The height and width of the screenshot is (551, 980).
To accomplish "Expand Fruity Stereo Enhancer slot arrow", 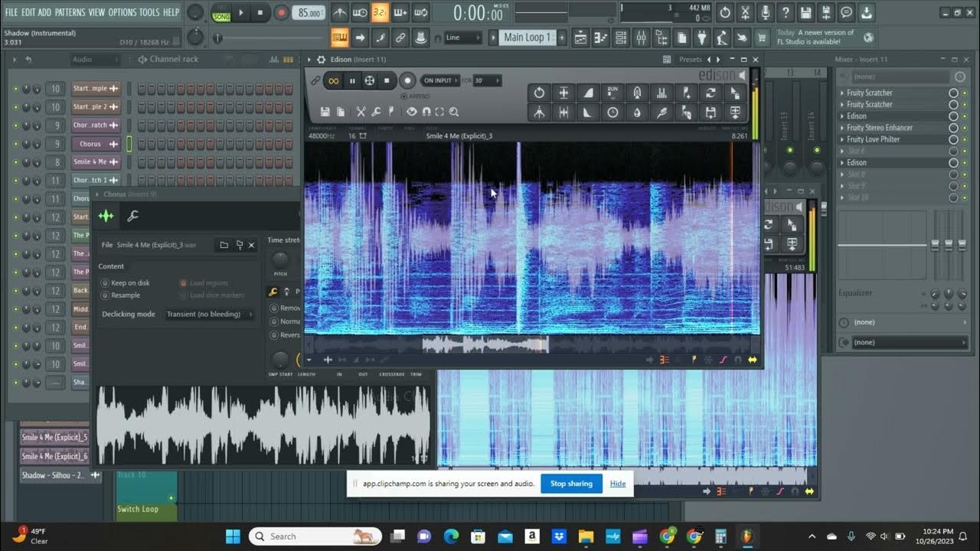I will click(842, 128).
